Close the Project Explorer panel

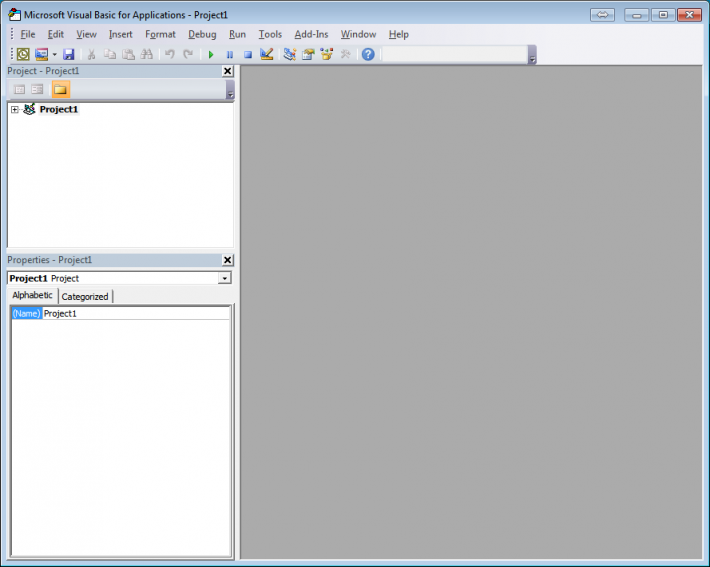pyautogui.click(x=227, y=71)
